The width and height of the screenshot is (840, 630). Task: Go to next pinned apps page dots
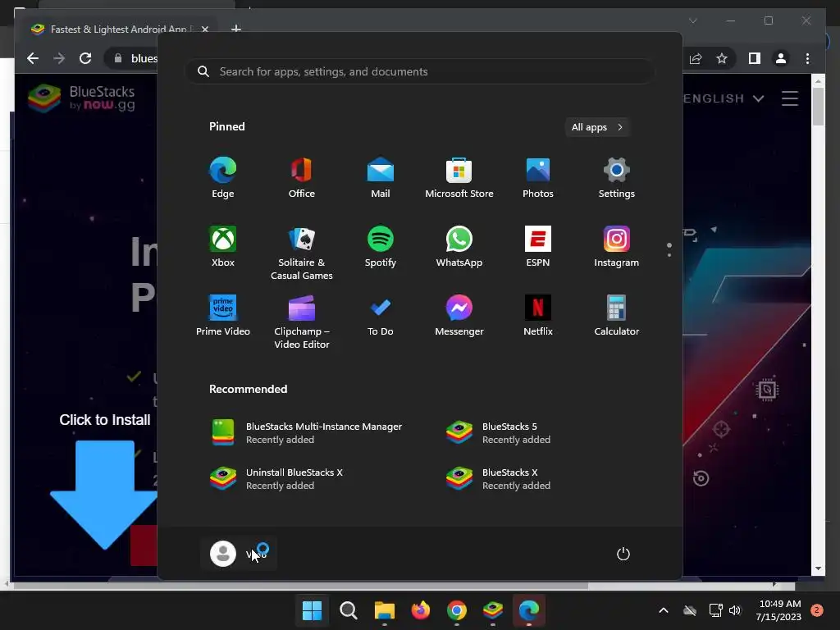(669, 249)
